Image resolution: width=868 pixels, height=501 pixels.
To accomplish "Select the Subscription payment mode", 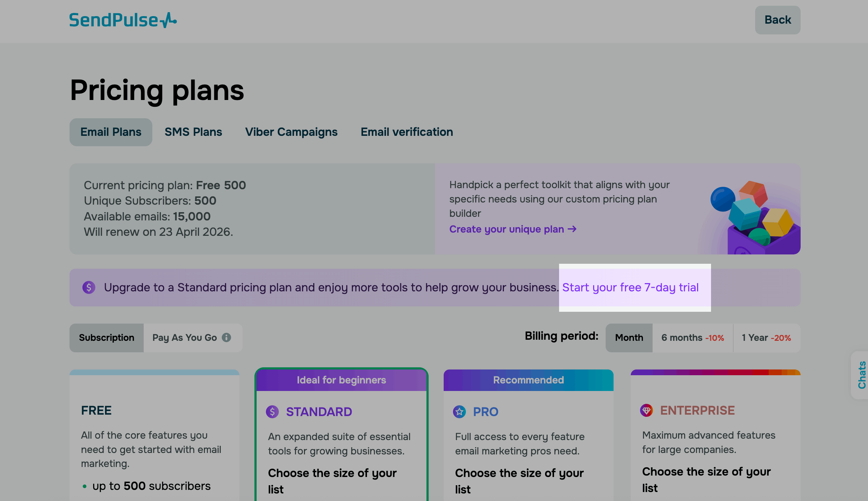I will coord(106,338).
